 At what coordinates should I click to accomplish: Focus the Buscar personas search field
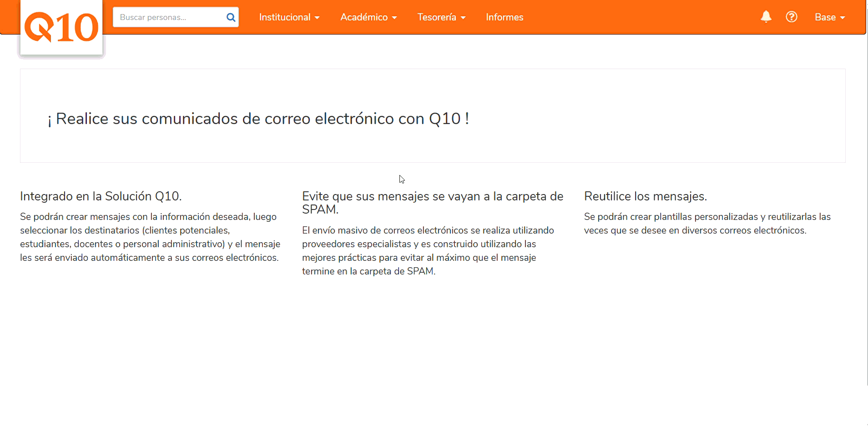176,17
